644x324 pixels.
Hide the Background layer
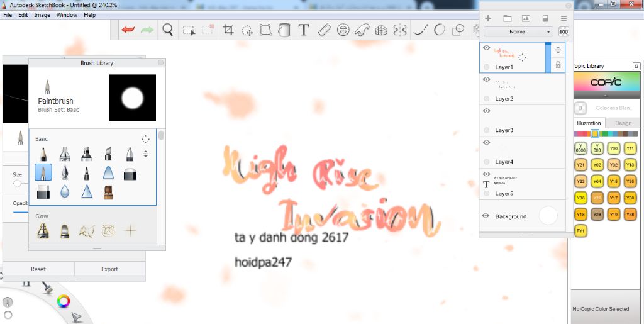tap(486, 216)
